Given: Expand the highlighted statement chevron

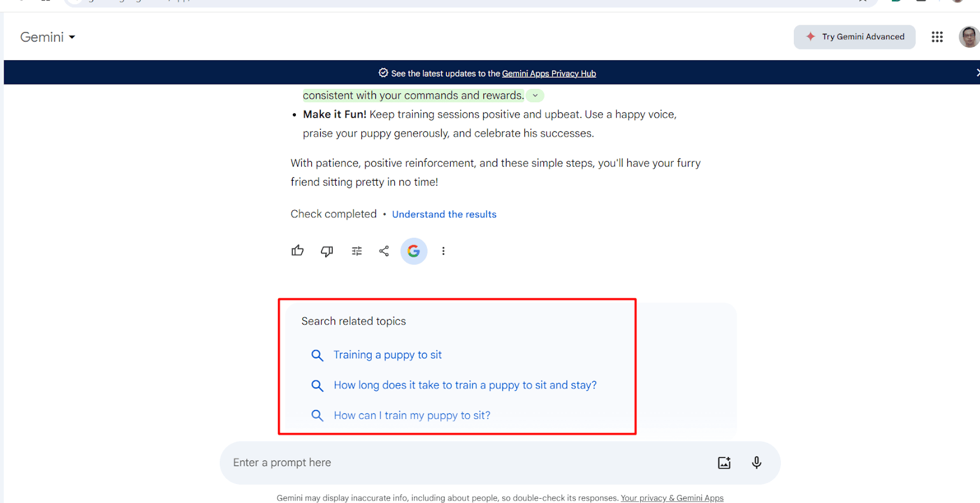Looking at the screenshot, I should point(535,96).
